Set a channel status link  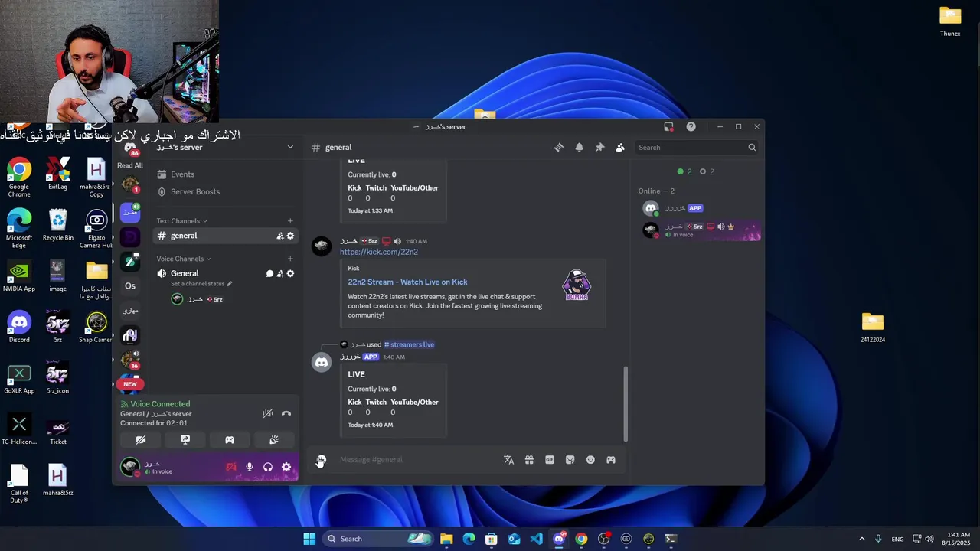[x=201, y=284]
